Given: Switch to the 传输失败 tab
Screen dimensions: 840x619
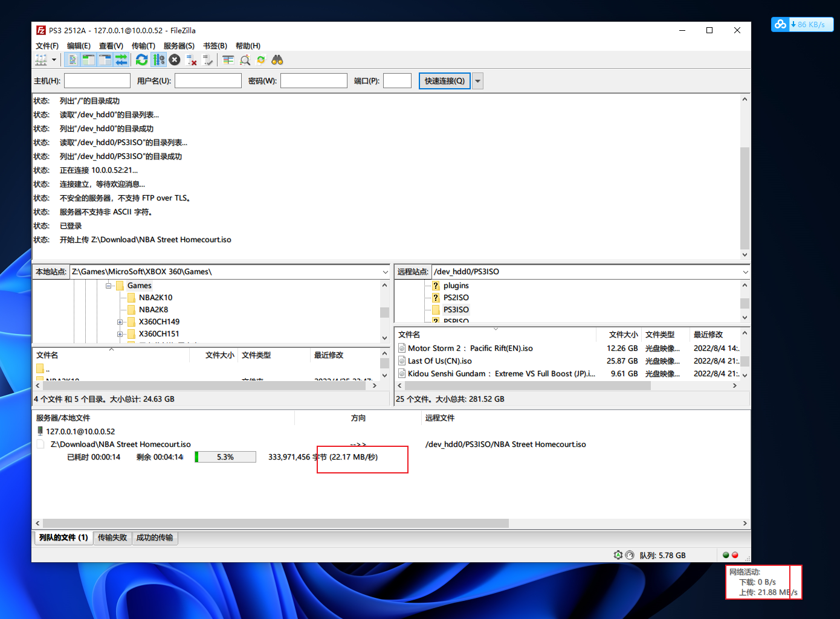Looking at the screenshot, I should pos(112,537).
